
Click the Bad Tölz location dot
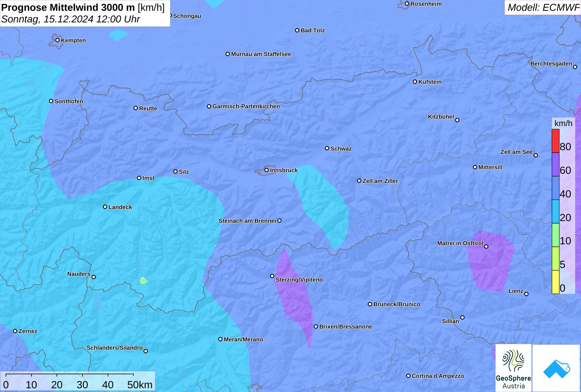click(x=297, y=30)
